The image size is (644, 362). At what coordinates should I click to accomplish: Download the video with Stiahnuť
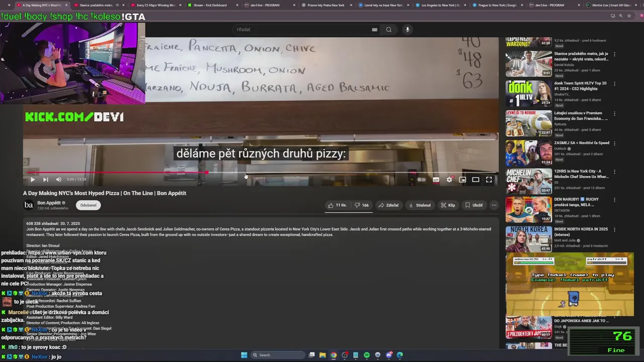coord(420,205)
